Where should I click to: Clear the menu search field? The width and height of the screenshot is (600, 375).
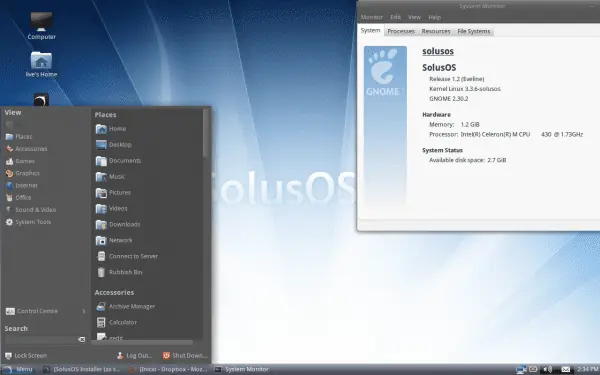pyautogui.click(x=82, y=339)
